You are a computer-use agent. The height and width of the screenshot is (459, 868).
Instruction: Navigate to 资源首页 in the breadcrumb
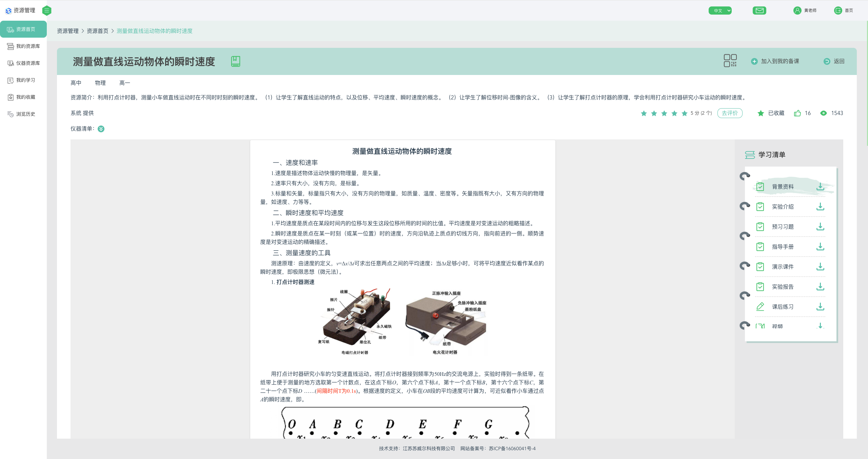click(x=97, y=31)
